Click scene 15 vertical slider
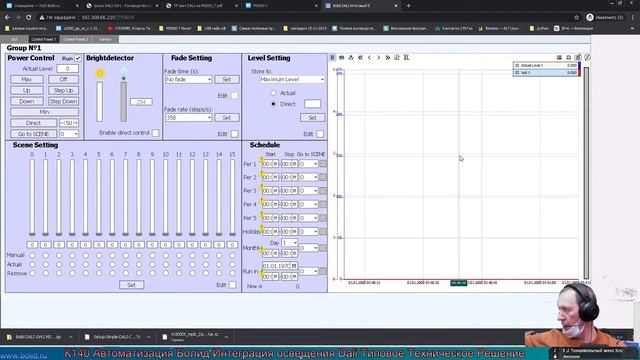Screen dimensions: 640x360 (x=232, y=198)
